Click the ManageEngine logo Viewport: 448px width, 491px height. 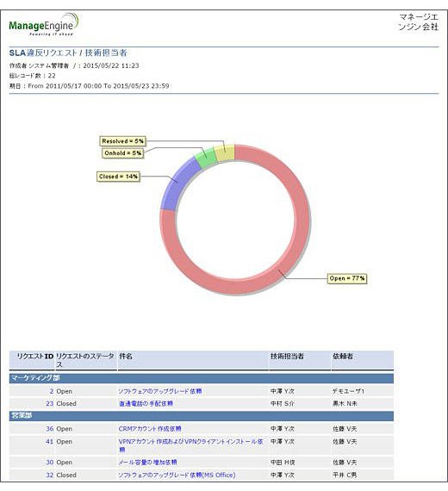[44, 24]
